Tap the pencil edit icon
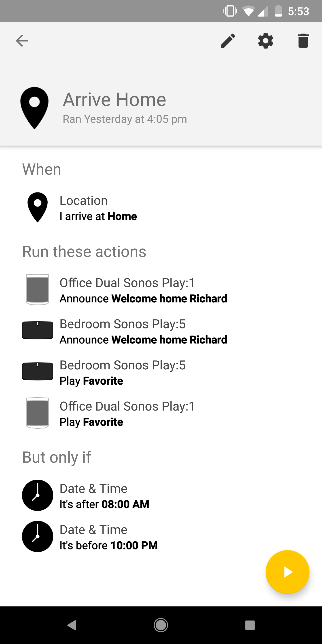The width and height of the screenshot is (322, 644). pyautogui.click(x=228, y=41)
